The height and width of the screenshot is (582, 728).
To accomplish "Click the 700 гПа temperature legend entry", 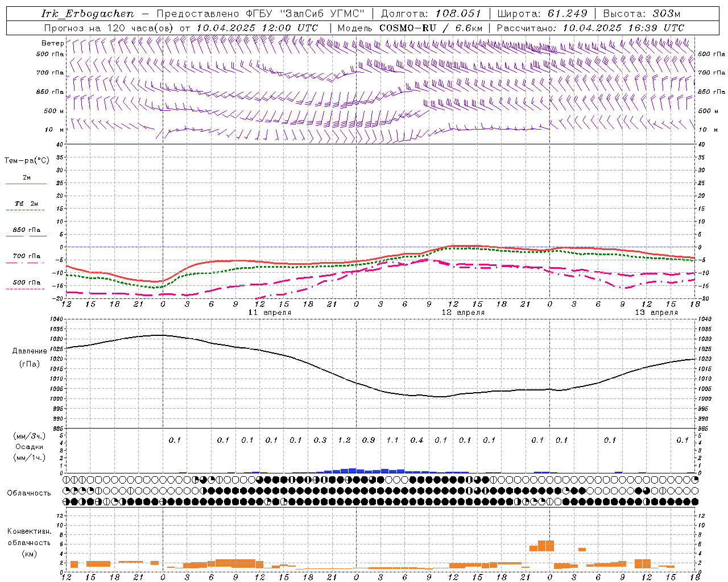I will point(26,256).
